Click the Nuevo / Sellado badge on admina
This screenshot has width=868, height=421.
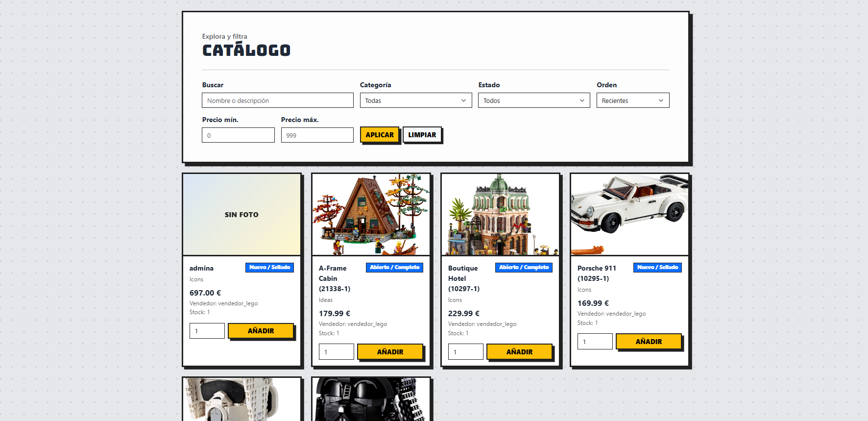[x=269, y=268]
